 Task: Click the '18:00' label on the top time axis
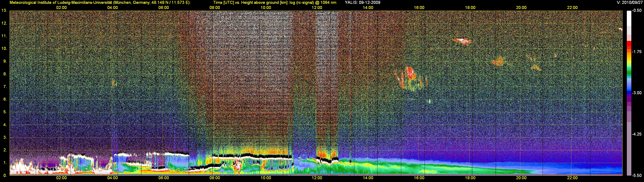click(x=470, y=8)
